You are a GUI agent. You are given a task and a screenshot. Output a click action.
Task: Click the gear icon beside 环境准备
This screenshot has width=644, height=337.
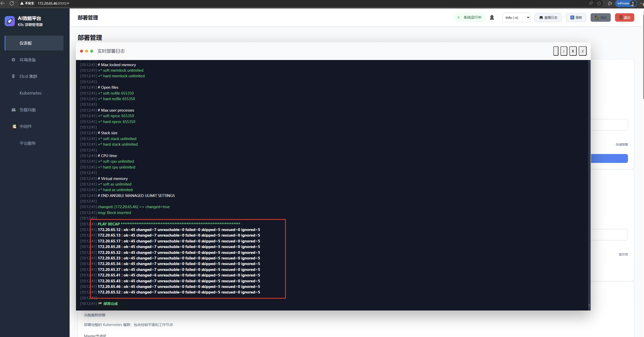tap(13, 60)
